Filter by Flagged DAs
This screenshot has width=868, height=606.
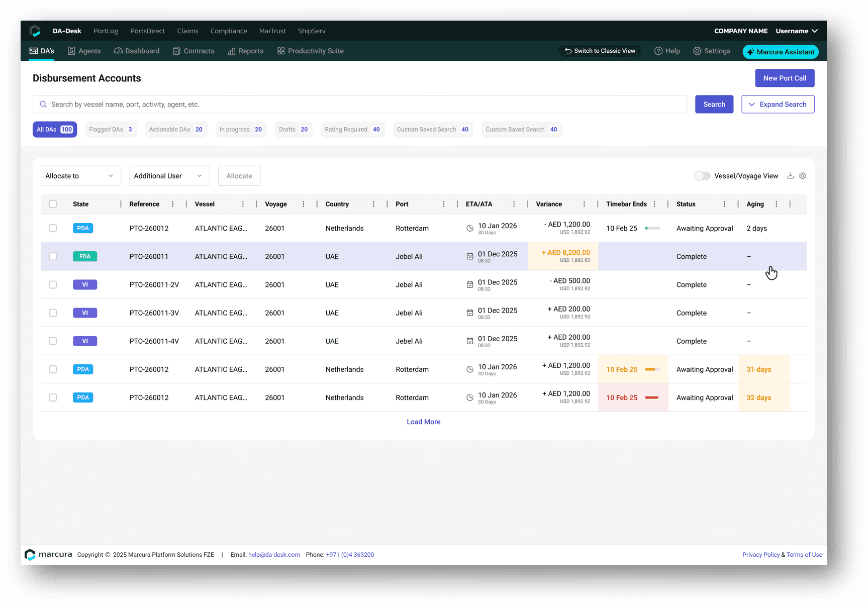pos(111,130)
